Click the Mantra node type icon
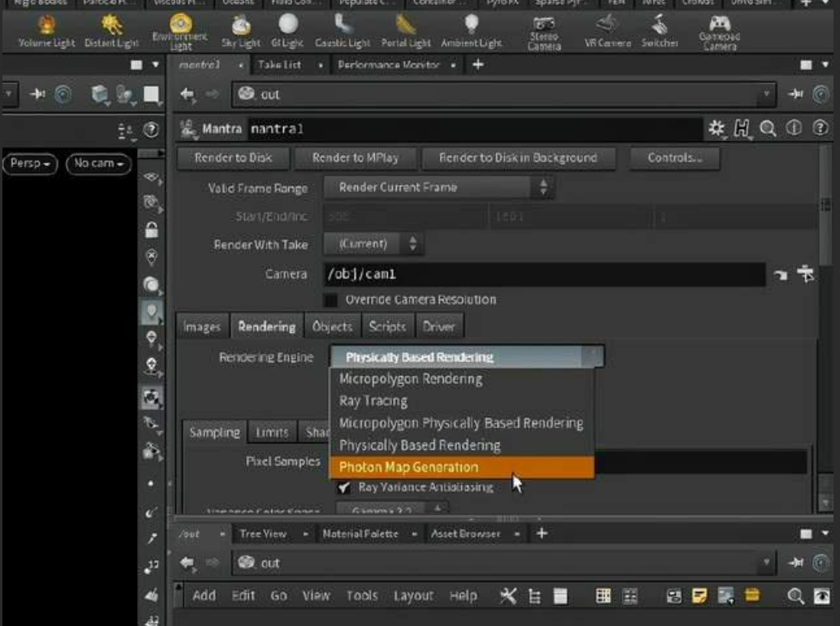The image size is (840, 626). (188, 128)
